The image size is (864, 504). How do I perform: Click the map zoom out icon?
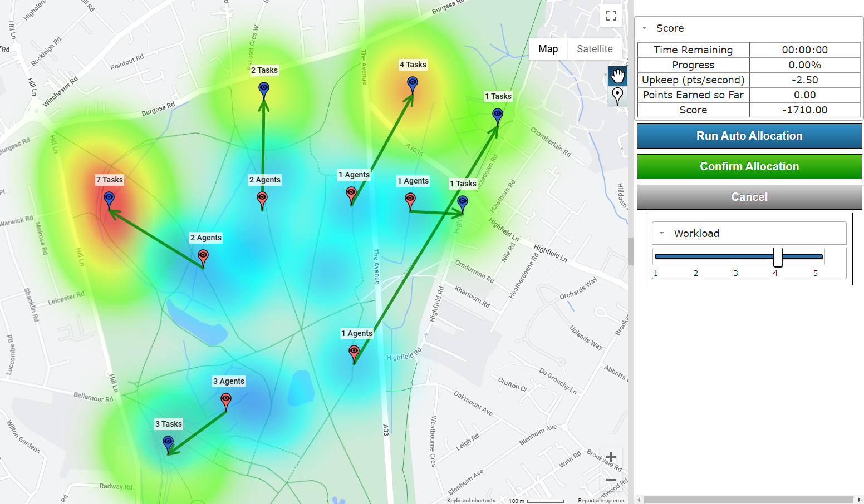click(x=611, y=480)
